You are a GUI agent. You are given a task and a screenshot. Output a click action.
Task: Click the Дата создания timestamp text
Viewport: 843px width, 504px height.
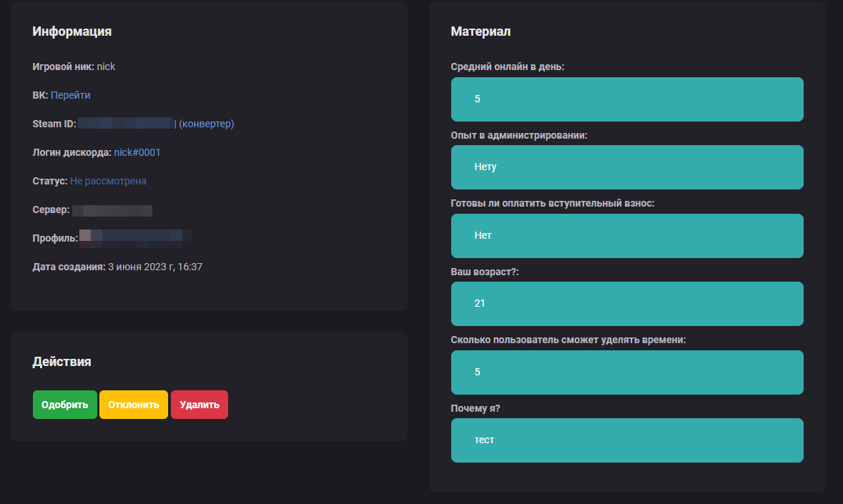tap(155, 267)
